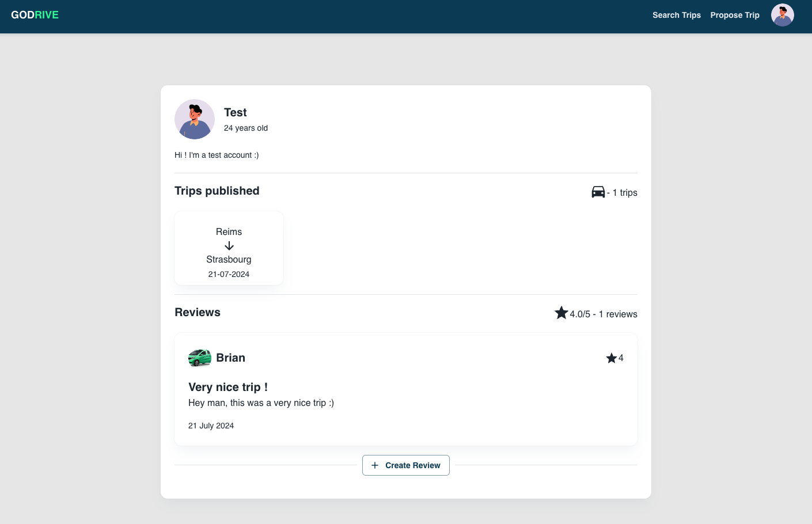The height and width of the screenshot is (524, 812).
Task: Click the car icon beside trips count
Action: (x=598, y=192)
